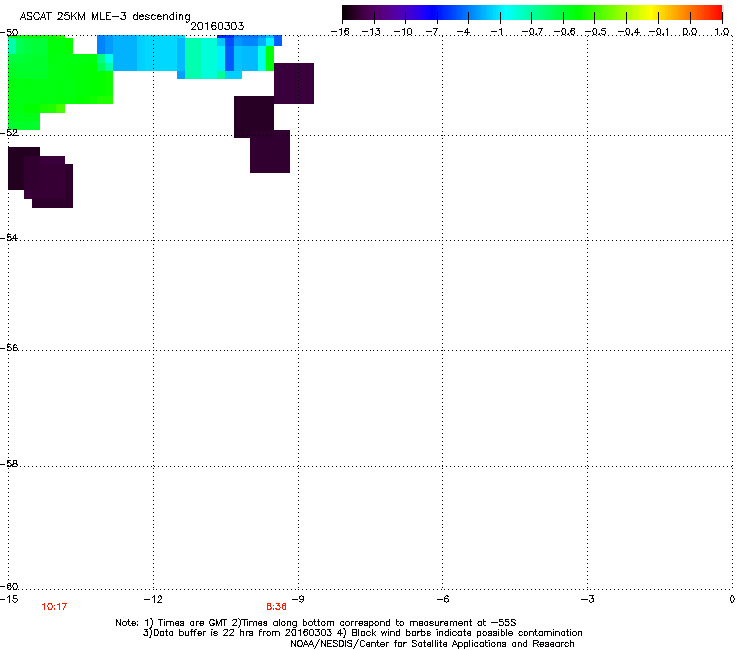Click the '-0.4' color scale label
Image resolution: width=740 pixels, height=650 pixels.
[629, 32]
